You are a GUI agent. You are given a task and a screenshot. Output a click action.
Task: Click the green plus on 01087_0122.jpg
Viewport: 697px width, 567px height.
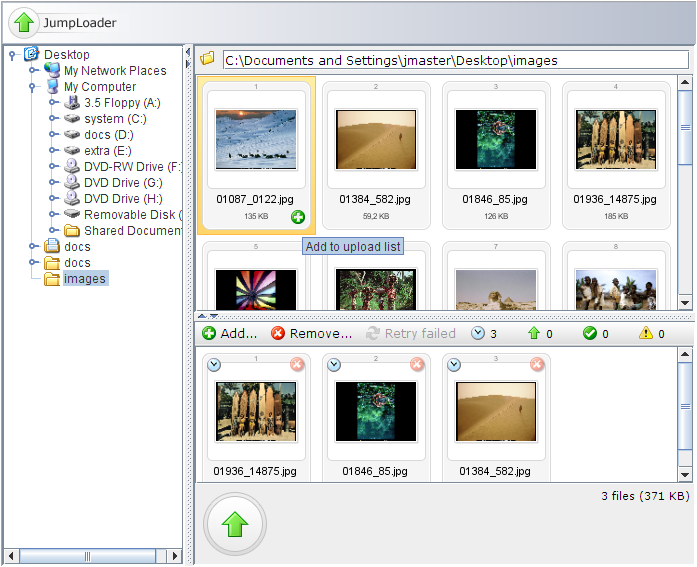click(298, 217)
